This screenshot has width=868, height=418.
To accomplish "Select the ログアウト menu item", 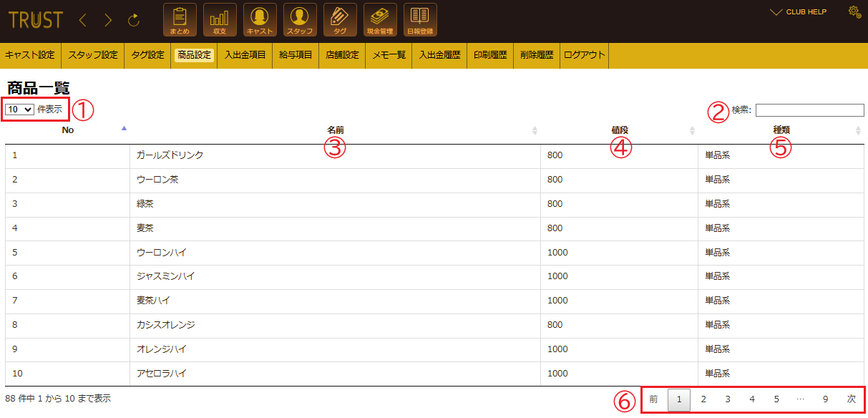I will coord(584,55).
